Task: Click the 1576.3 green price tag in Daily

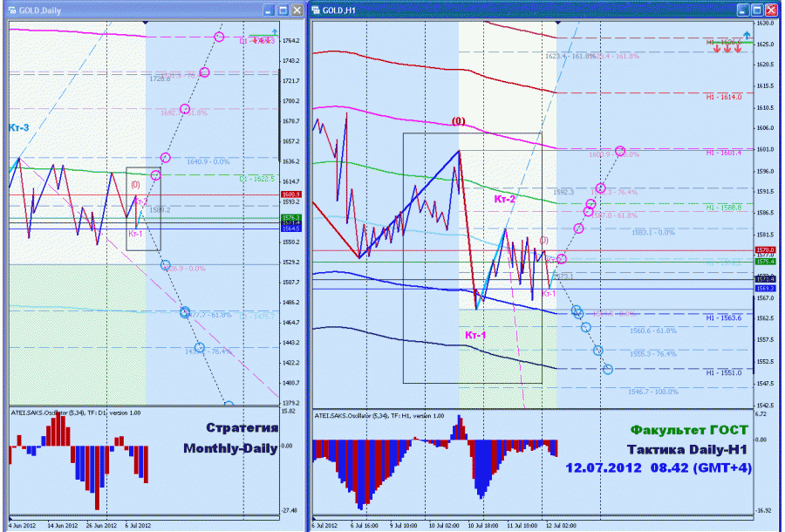Action: (290, 218)
